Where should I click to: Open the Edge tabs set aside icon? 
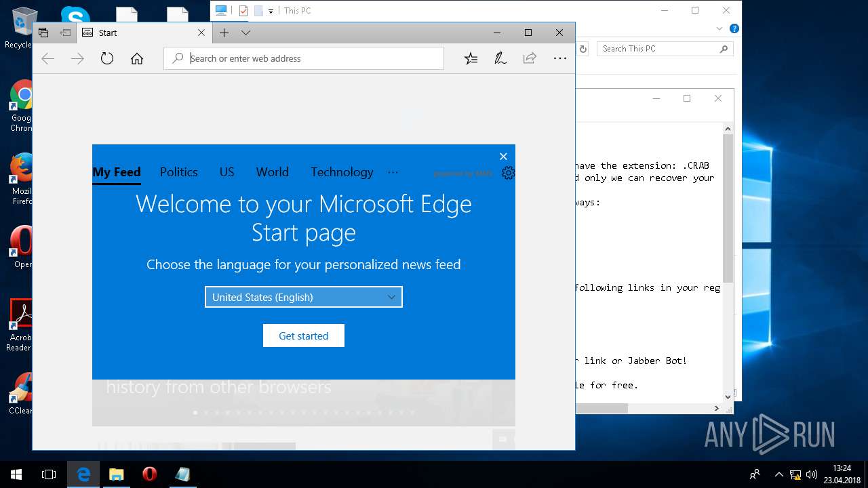pyautogui.click(x=43, y=33)
